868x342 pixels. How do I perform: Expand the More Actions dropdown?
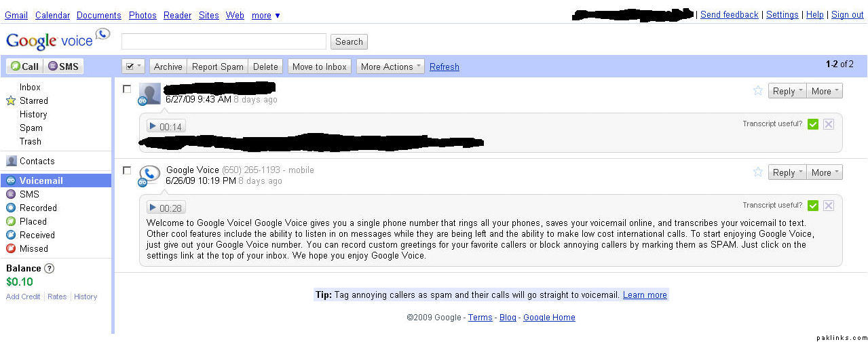[x=392, y=66]
